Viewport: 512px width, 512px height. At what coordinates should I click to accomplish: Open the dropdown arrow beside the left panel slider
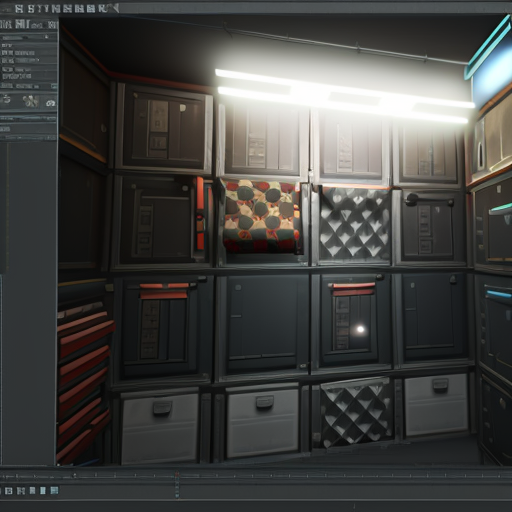(x=46, y=37)
